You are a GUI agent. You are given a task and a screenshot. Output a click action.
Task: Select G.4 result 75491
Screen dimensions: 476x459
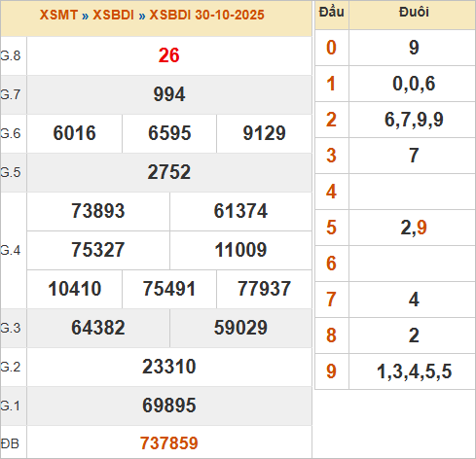169,289
